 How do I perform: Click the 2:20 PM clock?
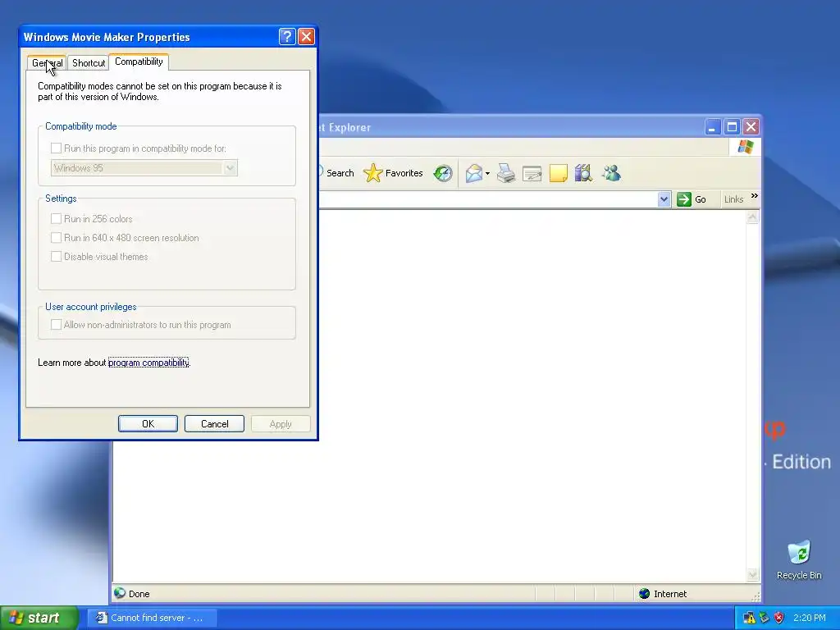810,618
